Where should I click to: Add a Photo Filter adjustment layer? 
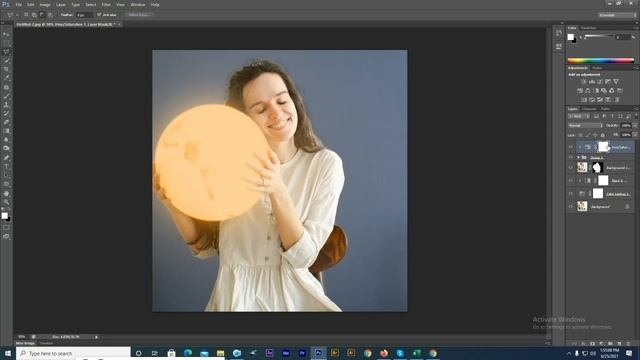(604, 90)
